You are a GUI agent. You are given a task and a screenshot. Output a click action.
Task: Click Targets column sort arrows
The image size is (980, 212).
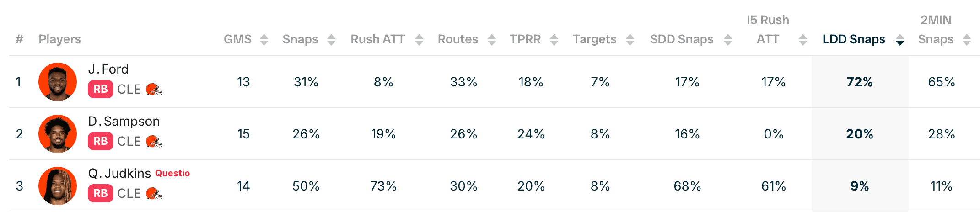coord(630,40)
